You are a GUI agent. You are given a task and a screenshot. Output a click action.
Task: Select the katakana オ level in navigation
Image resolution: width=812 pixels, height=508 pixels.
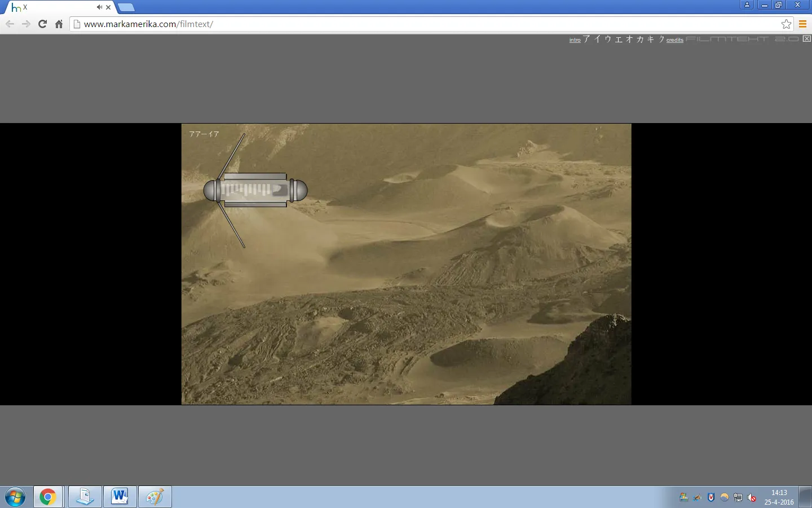point(629,40)
